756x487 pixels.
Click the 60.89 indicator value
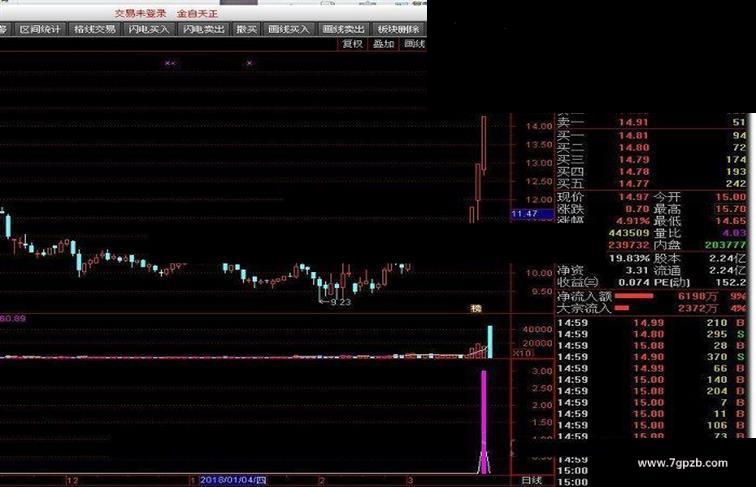(13, 319)
